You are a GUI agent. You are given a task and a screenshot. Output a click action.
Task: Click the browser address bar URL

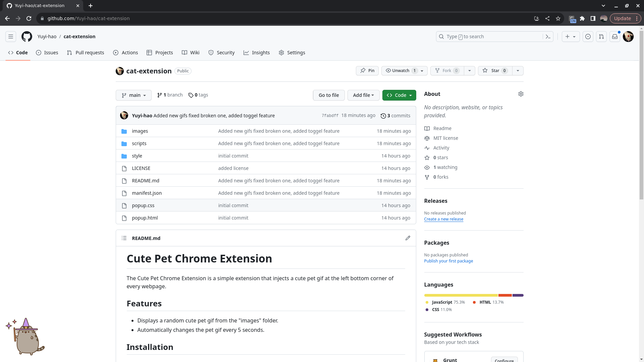click(x=89, y=18)
